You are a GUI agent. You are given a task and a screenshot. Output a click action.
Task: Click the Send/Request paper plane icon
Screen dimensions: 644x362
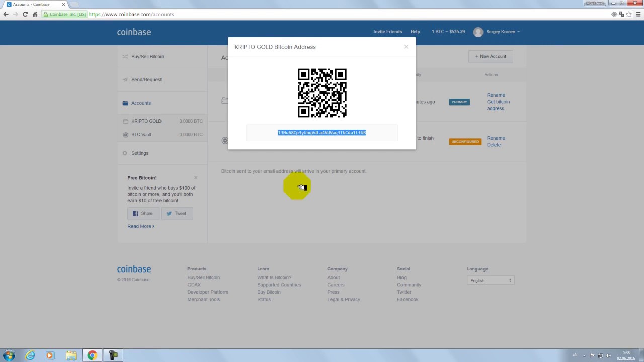coord(125,80)
